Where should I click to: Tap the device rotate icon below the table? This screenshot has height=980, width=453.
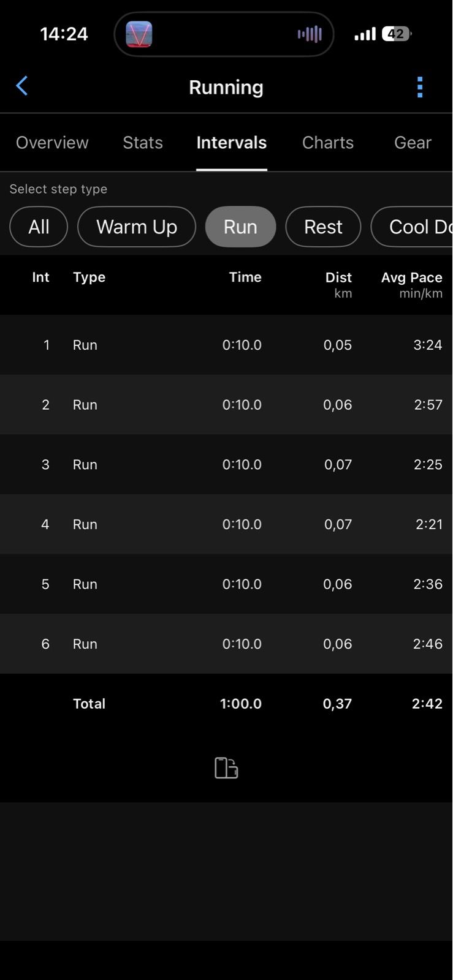coord(226,767)
